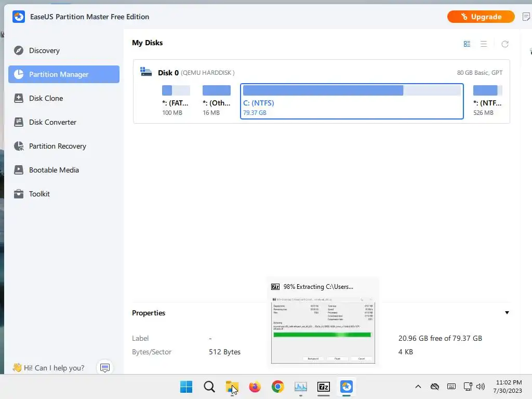The width and height of the screenshot is (532, 399).
Task: Open the performance monitor taskbar app
Action: coord(301,387)
